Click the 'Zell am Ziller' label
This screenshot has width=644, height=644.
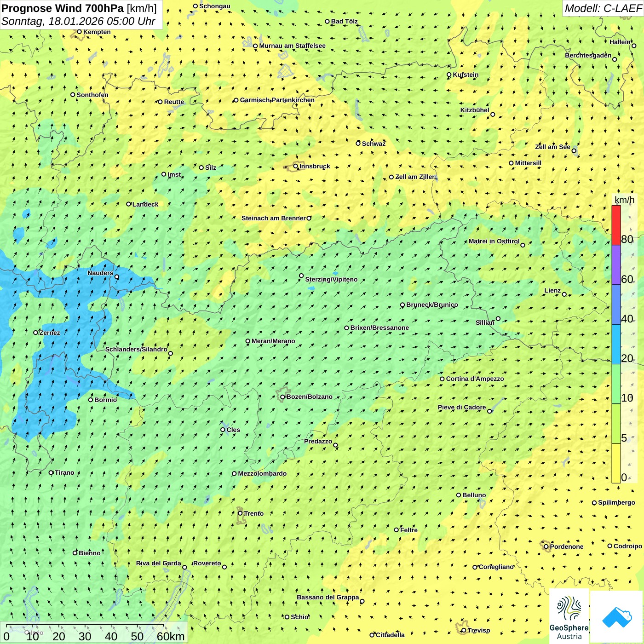tap(415, 177)
